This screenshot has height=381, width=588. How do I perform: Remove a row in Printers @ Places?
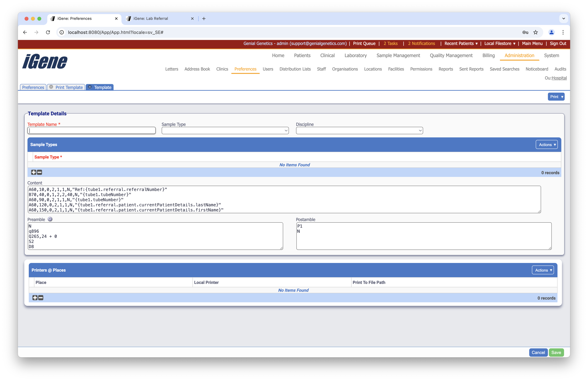[x=41, y=298]
